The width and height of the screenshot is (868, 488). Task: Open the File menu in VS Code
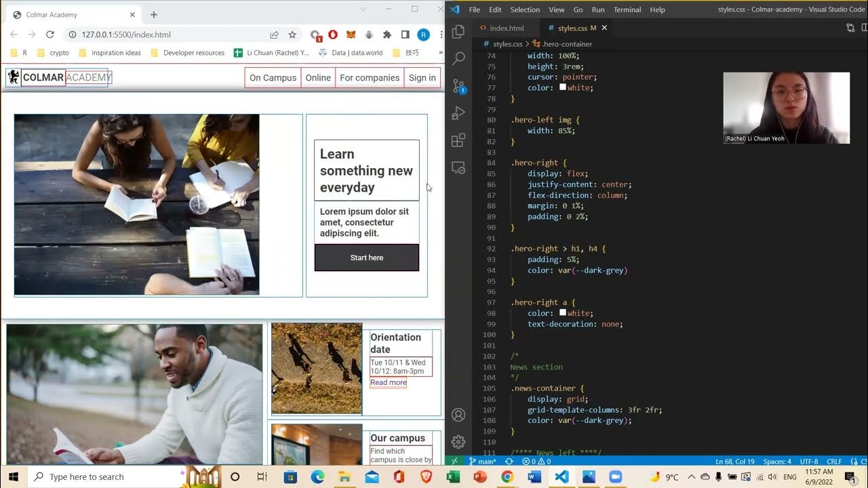click(475, 9)
